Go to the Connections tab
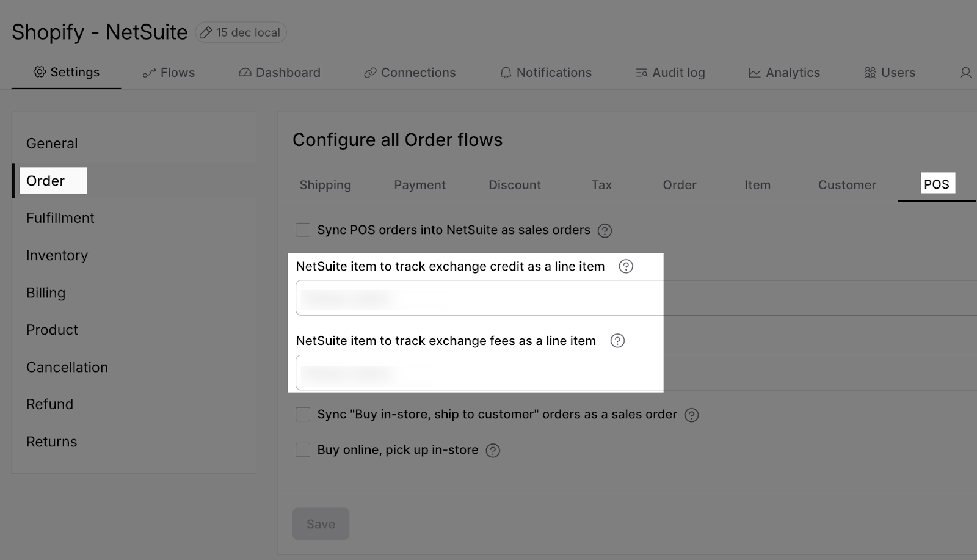The width and height of the screenshot is (977, 560). (x=410, y=73)
